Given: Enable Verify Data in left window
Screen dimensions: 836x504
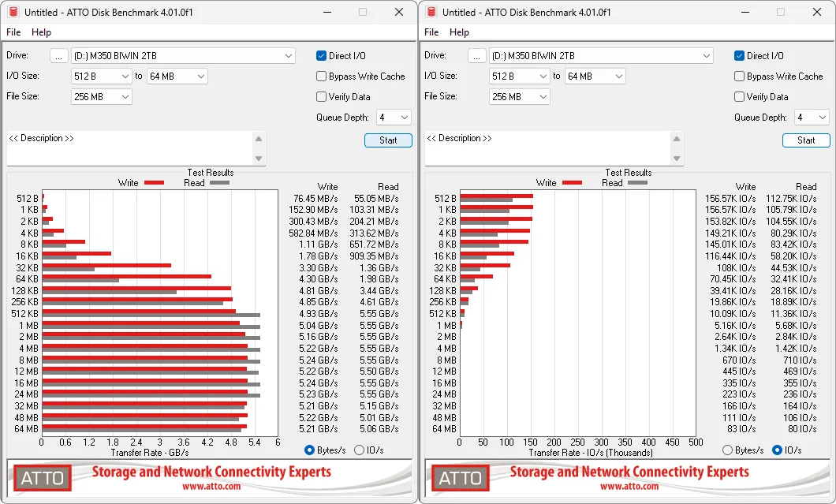Looking at the screenshot, I should tap(321, 96).
